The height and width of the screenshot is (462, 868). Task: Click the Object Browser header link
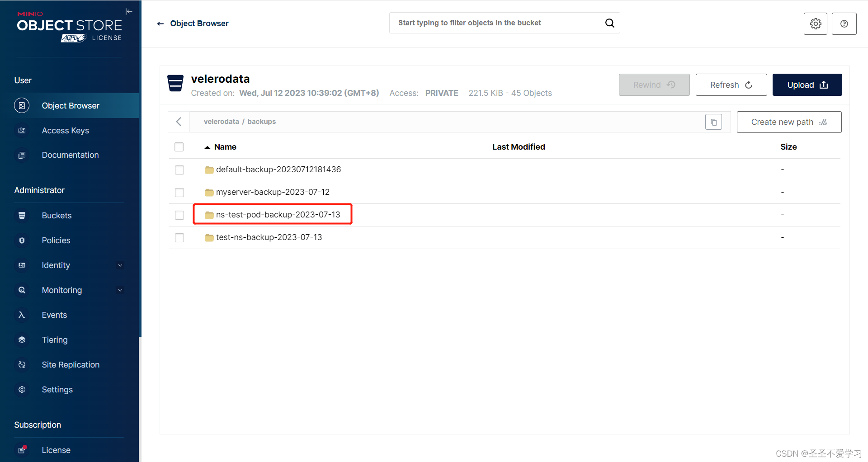coord(199,24)
